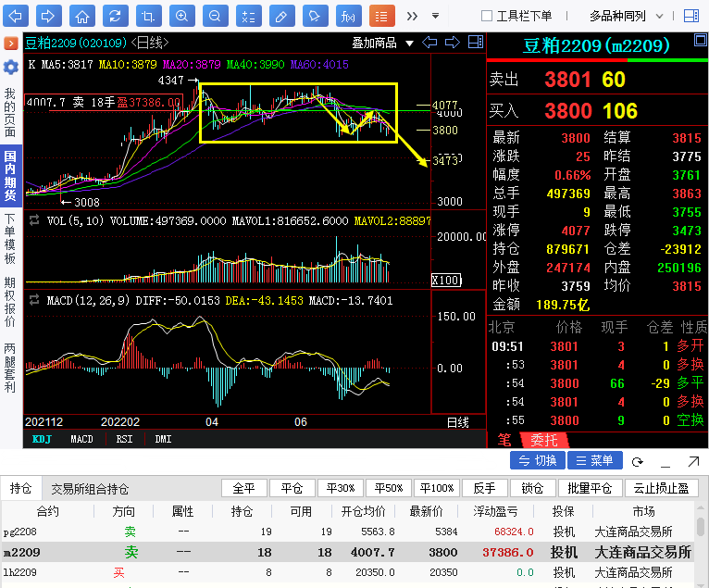Select the m2209 position row

pos(352,552)
